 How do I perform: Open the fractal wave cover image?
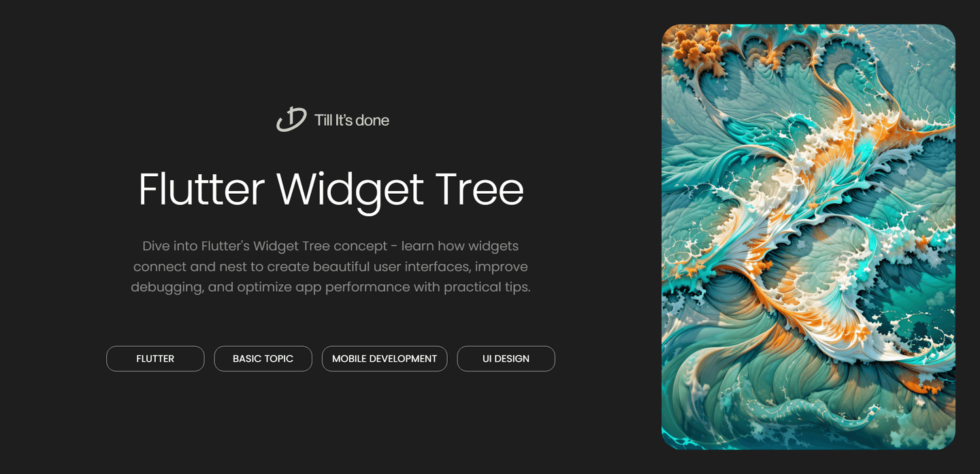(x=808, y=237)
